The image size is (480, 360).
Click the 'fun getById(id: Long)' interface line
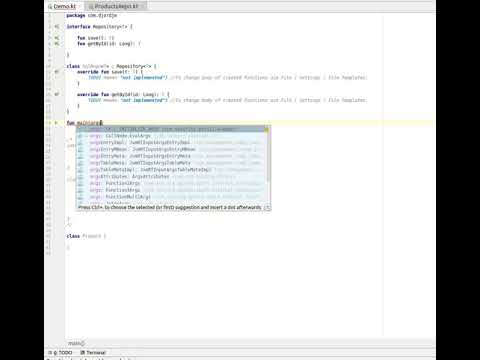point(109,44)
